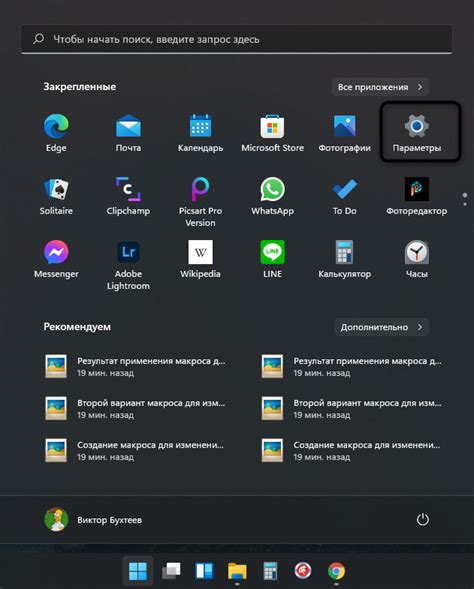
Task: Launch Clipchamp video editor
Action: [128, 195]
